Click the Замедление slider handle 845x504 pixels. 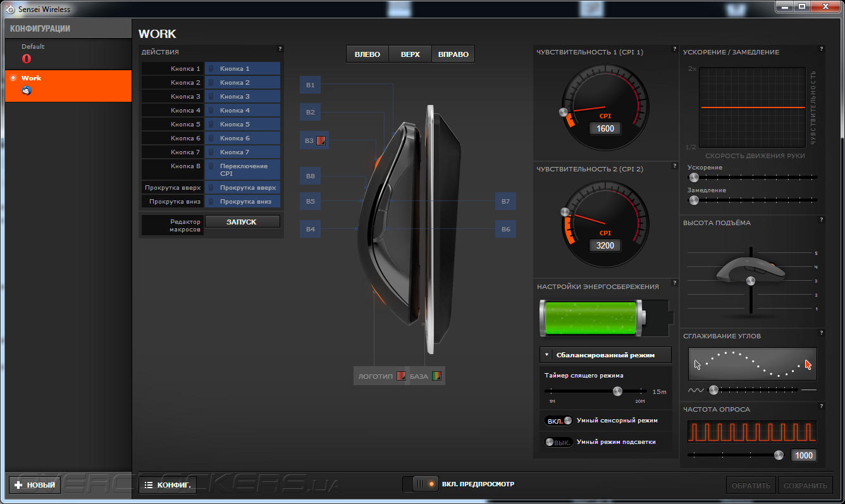tap(694, 200)
